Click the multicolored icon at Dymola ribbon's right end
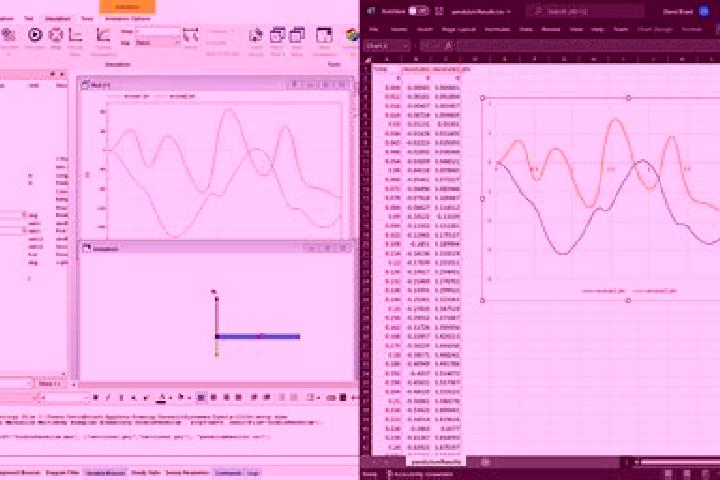 (x=352, y=35)
